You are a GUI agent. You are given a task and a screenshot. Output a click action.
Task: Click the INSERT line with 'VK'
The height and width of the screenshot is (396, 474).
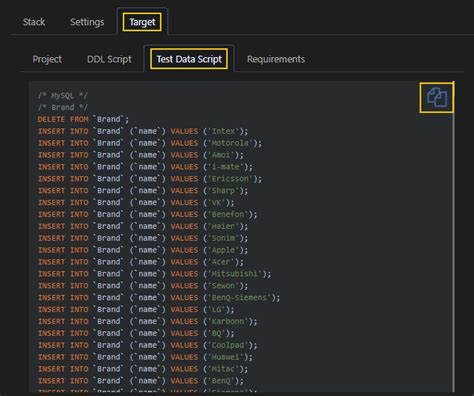tap(136, 203)
